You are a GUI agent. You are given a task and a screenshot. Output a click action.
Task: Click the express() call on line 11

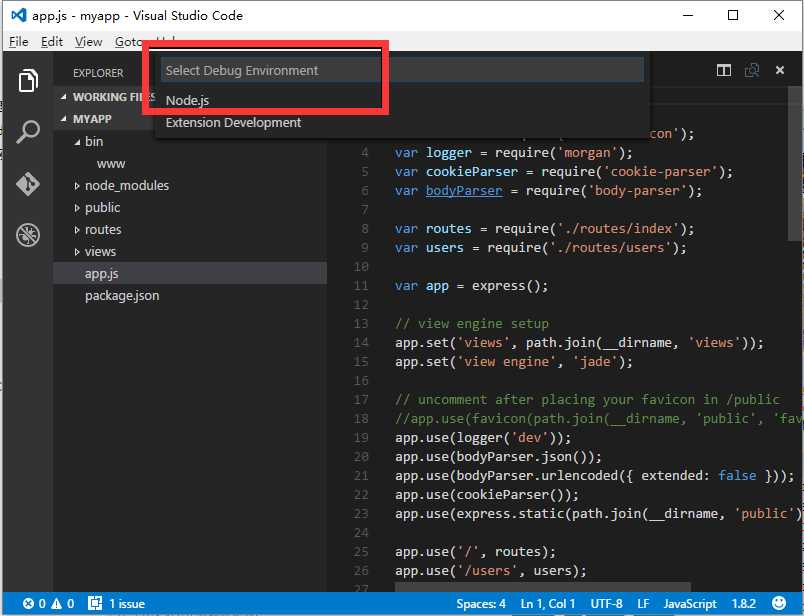tap(506, 286)
